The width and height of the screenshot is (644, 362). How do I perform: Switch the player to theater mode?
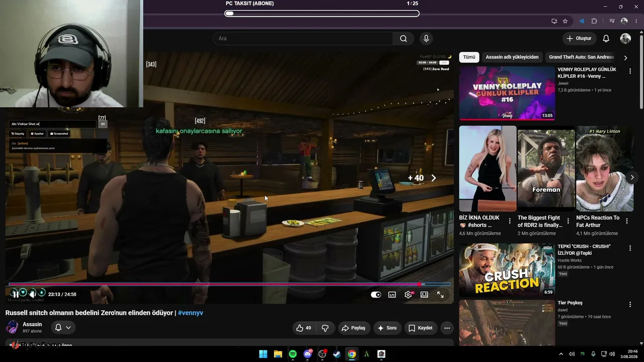click(424, 295)
